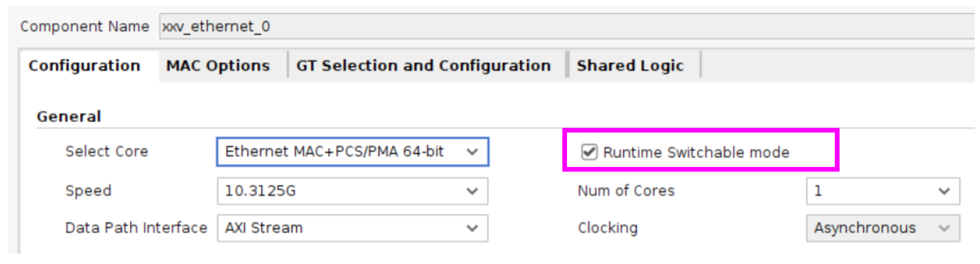
Task: Click the Num of Cores label
Action: coord(625,191)
